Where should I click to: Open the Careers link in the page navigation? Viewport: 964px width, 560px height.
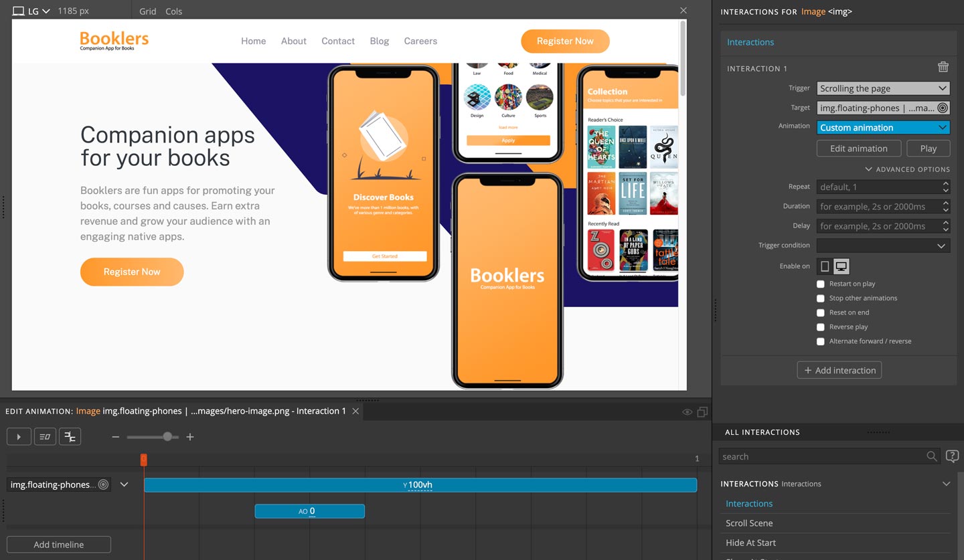pyautogui.click(x=420, y=41)
